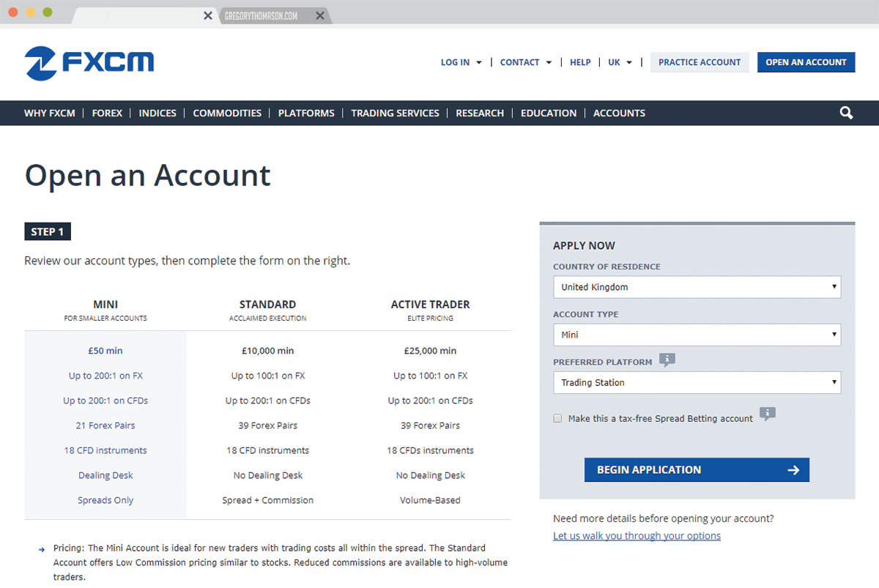Click the STEP 1 label
This screenshot has height=588, width=879.
click(48, 231)
